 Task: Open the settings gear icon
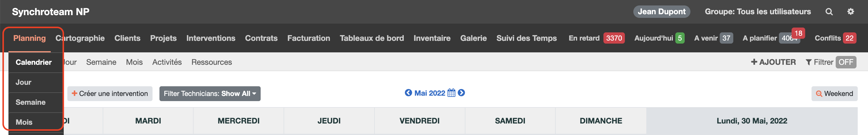pyautogui.click(x=850, y=12)
